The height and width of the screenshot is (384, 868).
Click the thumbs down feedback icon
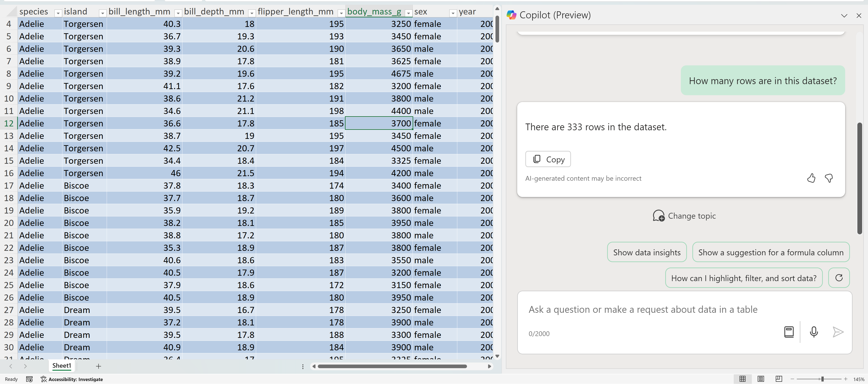829,178
